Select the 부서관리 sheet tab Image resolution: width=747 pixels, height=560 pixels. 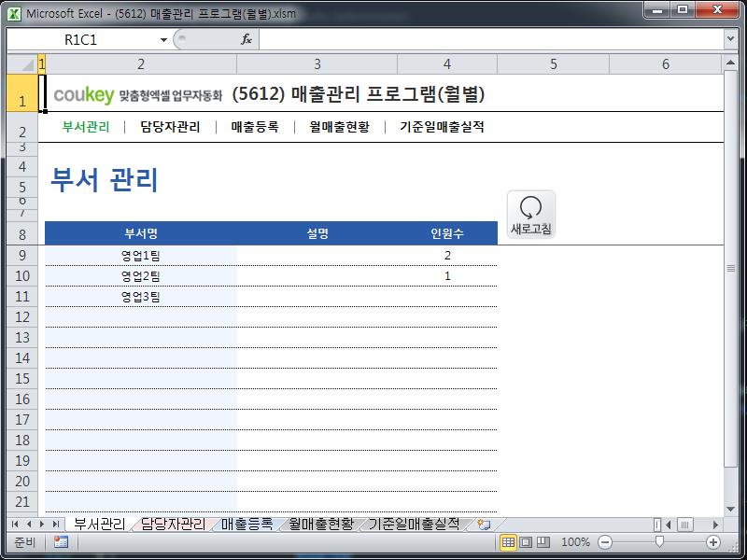point(99,525)
